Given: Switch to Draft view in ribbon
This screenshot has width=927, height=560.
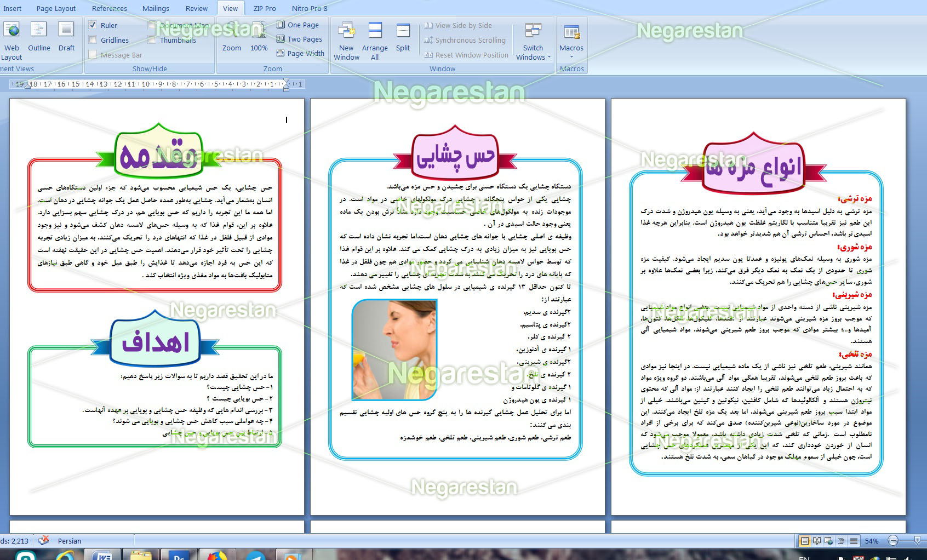Looking at the screenshot, I should coord(66,38).
